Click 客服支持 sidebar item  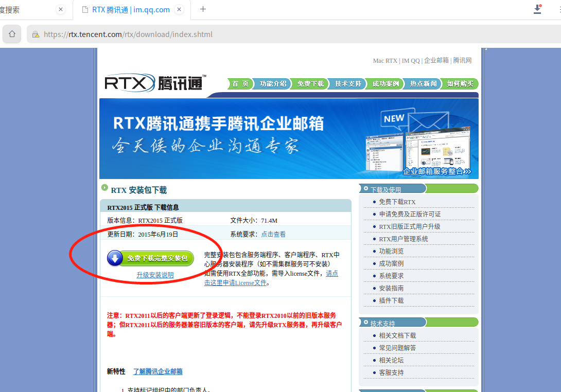click(x=391, y=372)
